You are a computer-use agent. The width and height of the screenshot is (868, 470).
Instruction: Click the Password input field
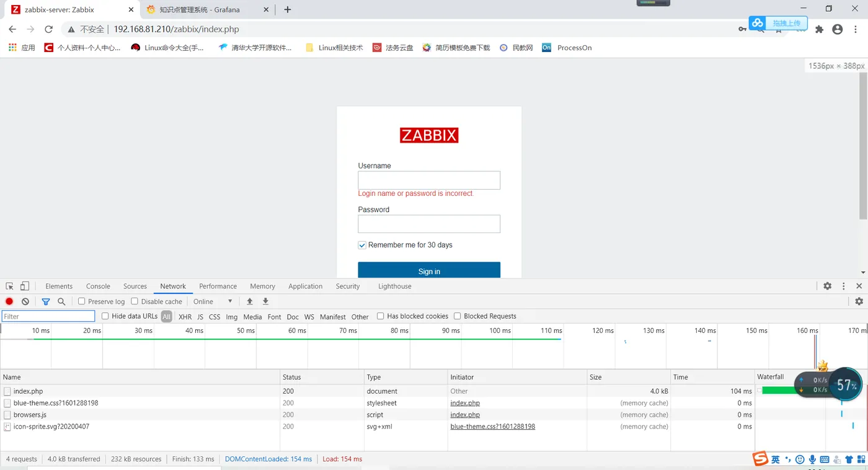[429, 224]
